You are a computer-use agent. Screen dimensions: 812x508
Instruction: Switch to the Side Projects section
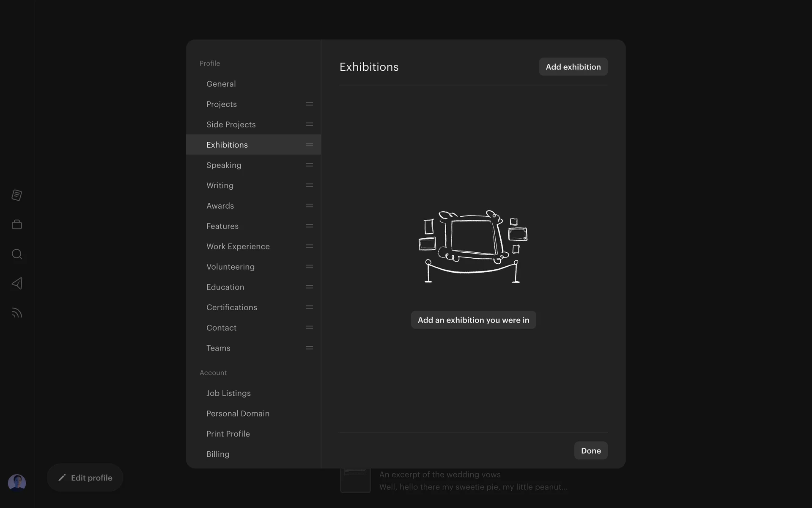(x=231, y=124)
